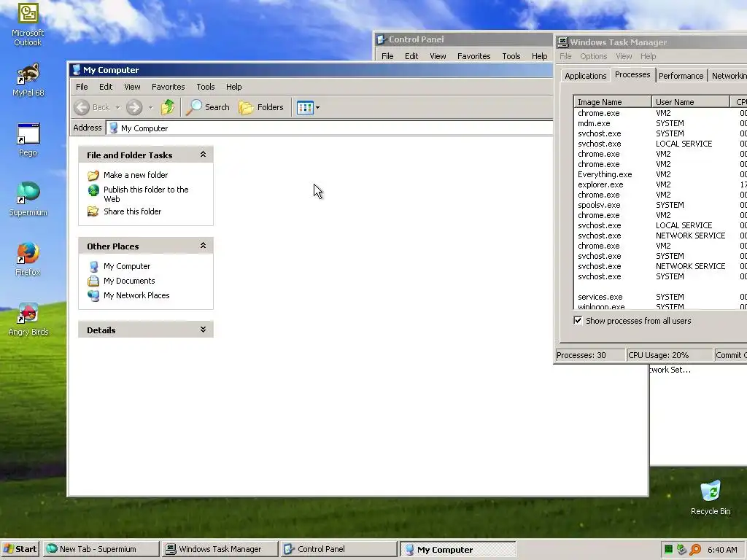Open View menu in My Computer

coord(132,87)
